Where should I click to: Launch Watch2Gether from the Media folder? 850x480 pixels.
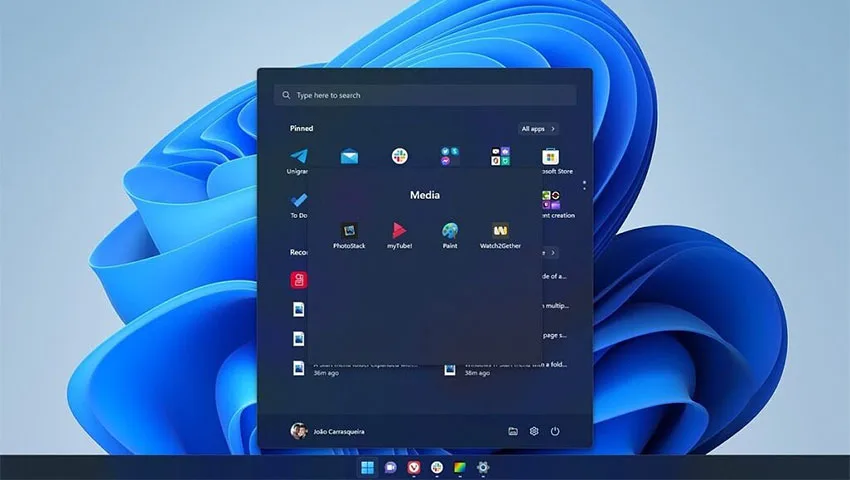(500, 235)
